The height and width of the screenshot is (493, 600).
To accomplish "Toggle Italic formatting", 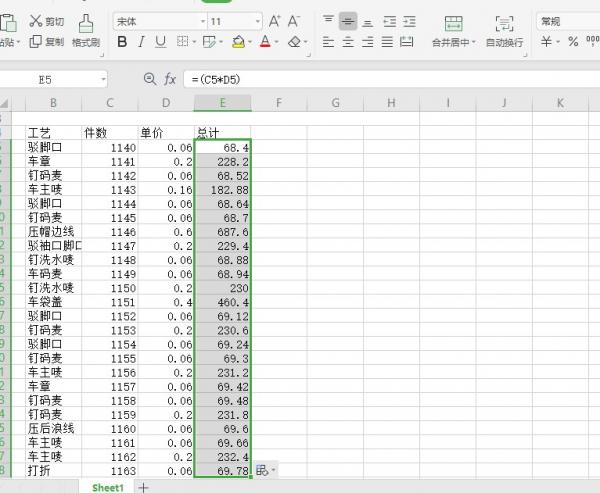I will pyautogui.click(x=141, y=41).
